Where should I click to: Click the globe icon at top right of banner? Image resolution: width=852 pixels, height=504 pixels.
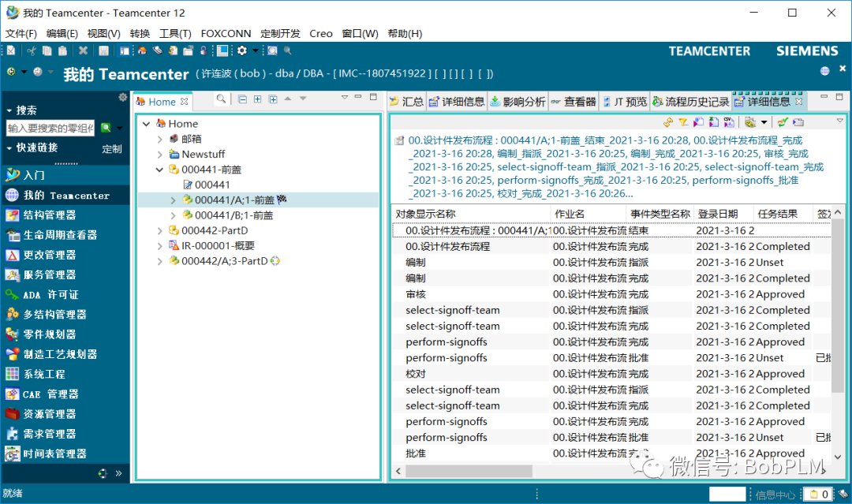(x=825, y=71)
